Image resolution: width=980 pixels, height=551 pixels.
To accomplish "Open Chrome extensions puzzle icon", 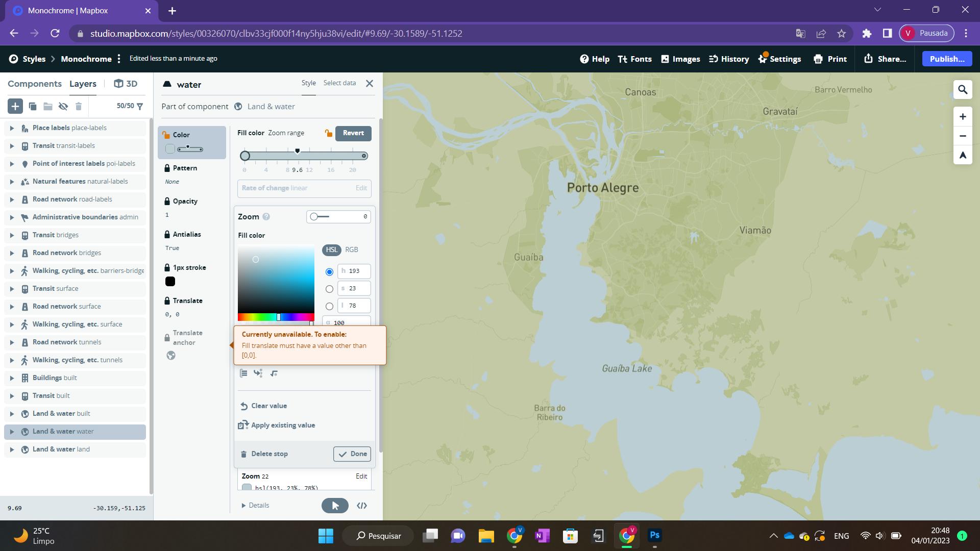I will [x=867, y=33].
